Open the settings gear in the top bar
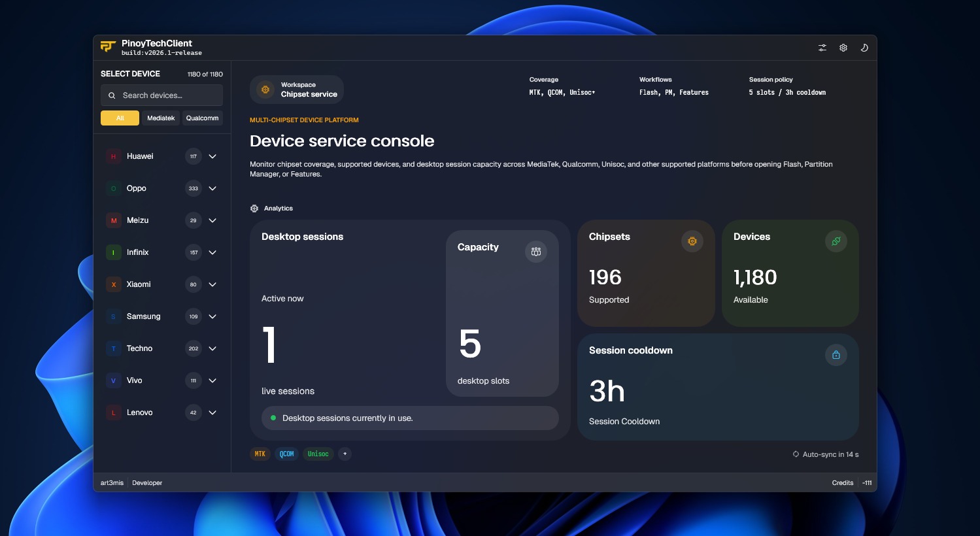This screenshot has height=536, width=980. coord(843,48)
